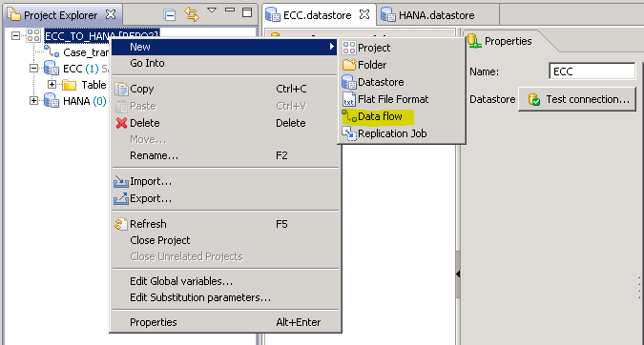The image size is (644, 345).
Task: Select the ECC datastore tree item
Action: (73, 69)
